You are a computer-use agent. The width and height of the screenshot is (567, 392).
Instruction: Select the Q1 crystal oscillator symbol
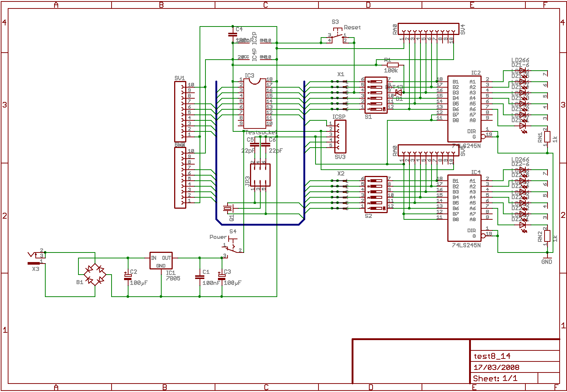click(x=229, y=208)
